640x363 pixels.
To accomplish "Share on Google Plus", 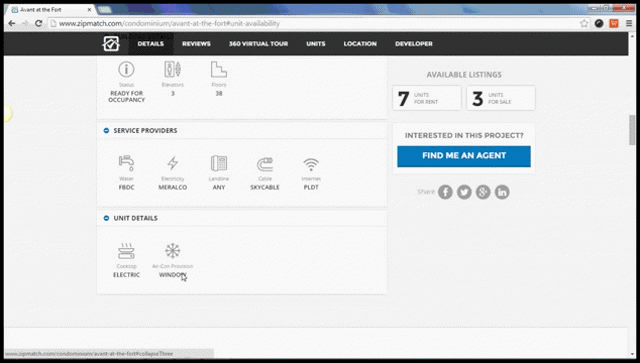I will [x=483, y=192].
